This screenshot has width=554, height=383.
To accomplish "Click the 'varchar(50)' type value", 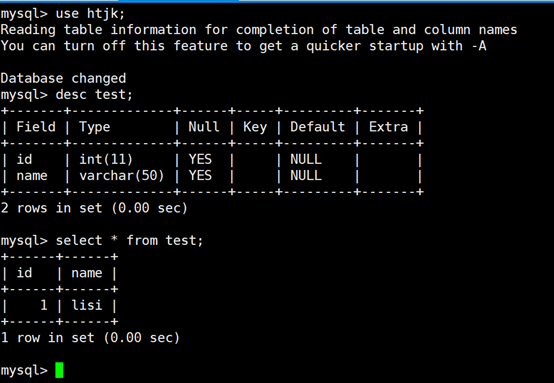I will pos(122,176).
